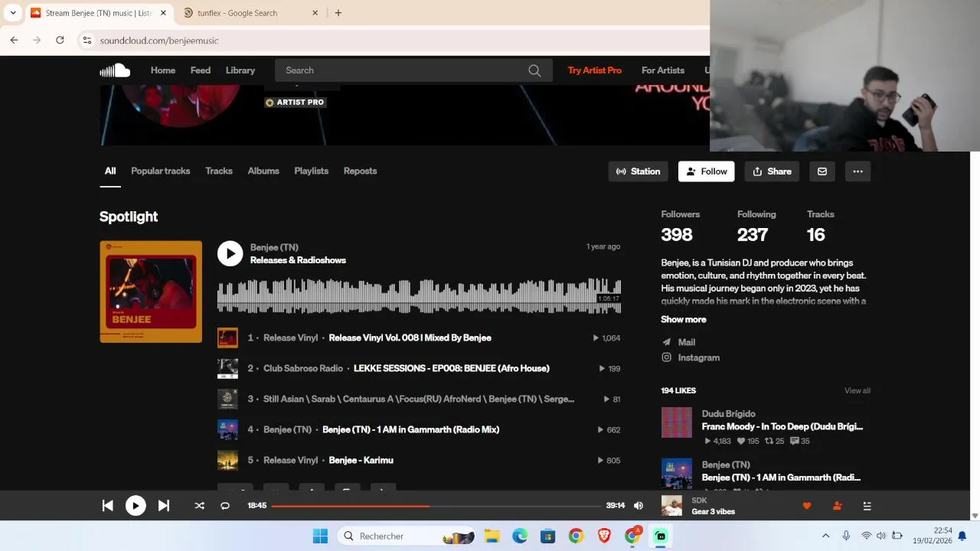
Task: Open the For Artists link
Action: (663, 70)
